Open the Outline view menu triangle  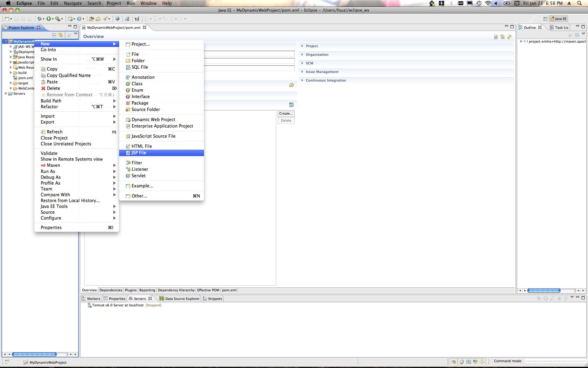(583, 34)
